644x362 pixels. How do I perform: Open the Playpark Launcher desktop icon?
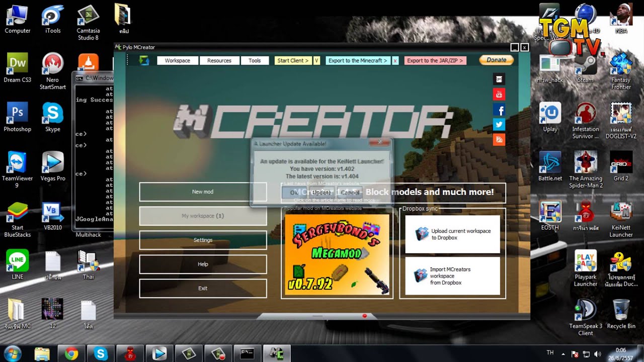[585, 268]
